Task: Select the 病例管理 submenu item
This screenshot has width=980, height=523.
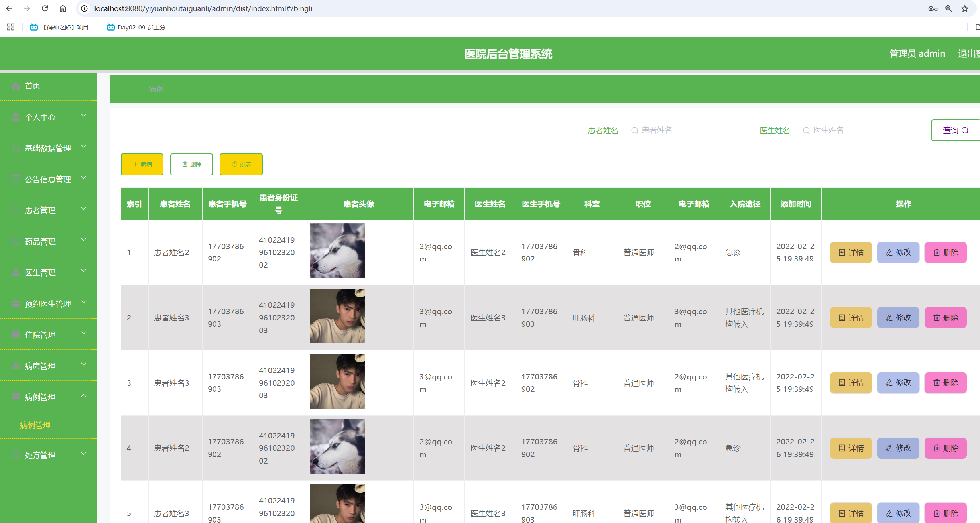Action: tap(35, 425)
